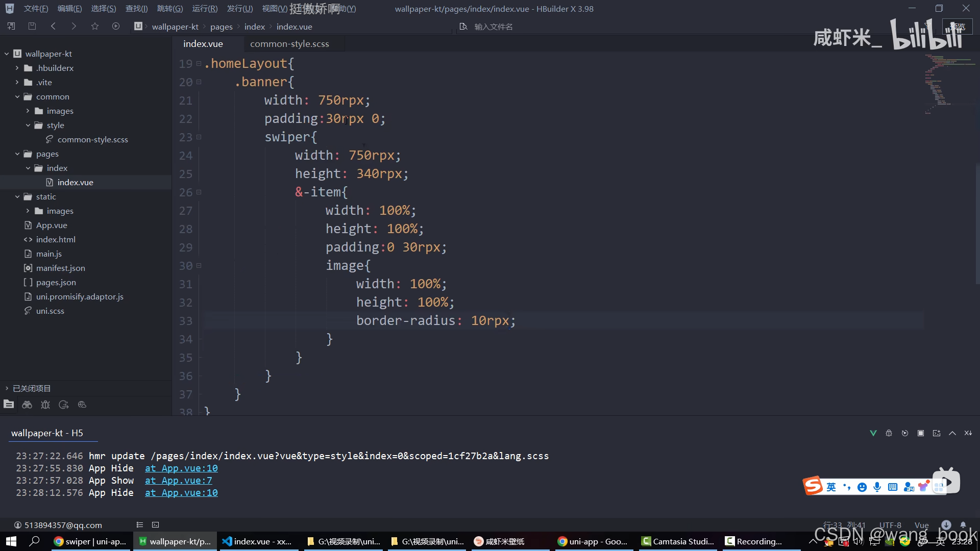The image size is (980, 551).
Task: Click the clear-log X arrow icon in console
Action: point(968,433)
